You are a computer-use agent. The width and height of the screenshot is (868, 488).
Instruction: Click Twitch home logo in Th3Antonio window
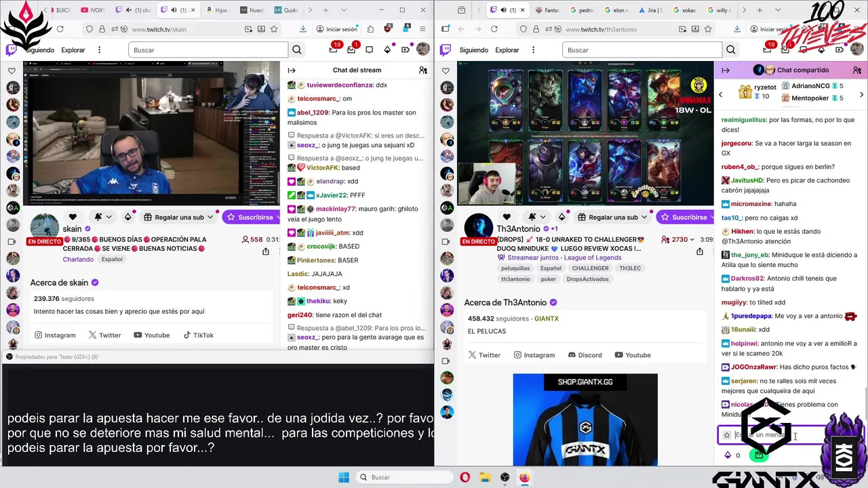click(x=446, y=50)
